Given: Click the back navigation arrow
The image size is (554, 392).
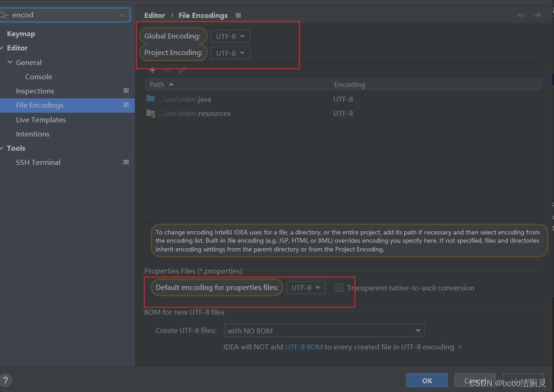Looking at the screenshot, I should point(521,15).
